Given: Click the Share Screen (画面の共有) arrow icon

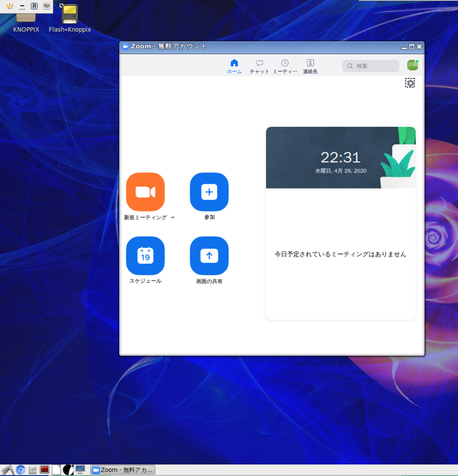Looking at the screenshot, I should pos(209,256).
